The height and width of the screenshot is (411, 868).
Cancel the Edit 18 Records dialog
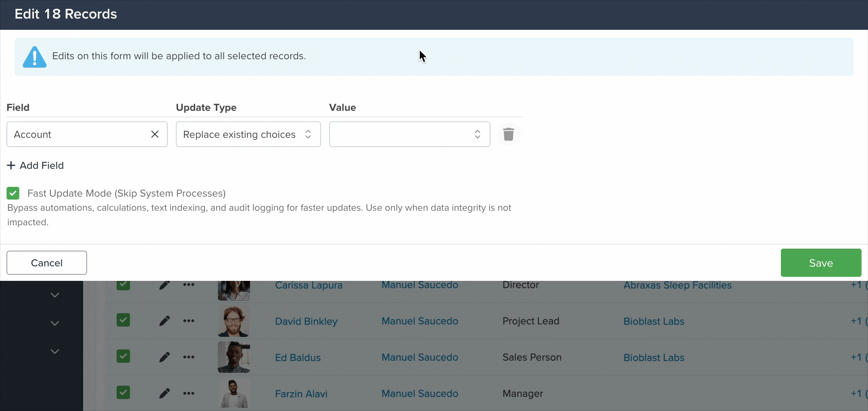tap(47, 263)
